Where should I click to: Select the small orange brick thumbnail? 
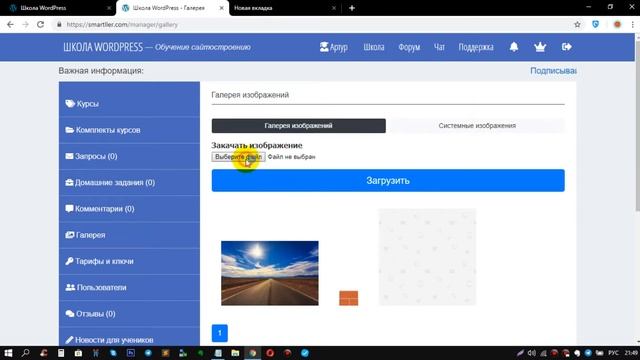(349, 298)
